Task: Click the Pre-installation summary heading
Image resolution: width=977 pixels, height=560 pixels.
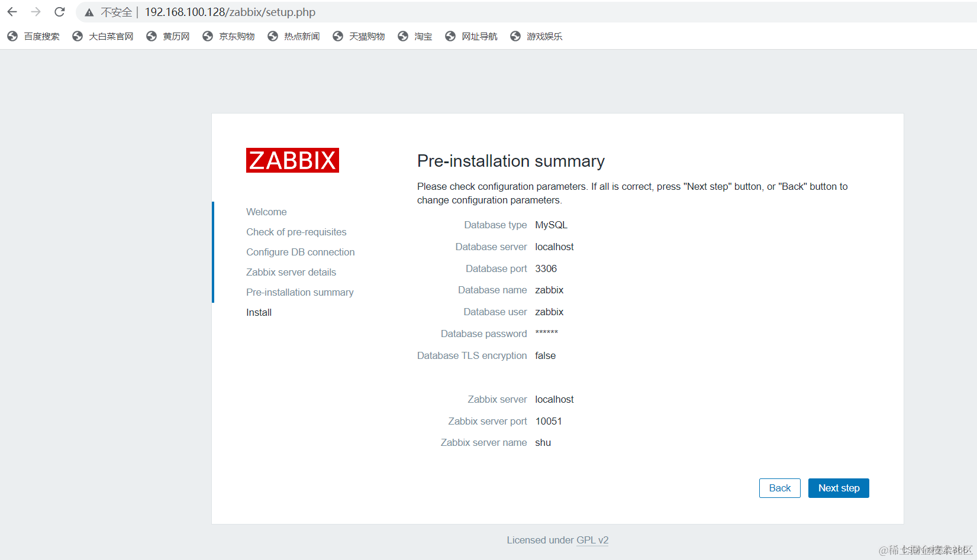Action: tap(511, 161)
